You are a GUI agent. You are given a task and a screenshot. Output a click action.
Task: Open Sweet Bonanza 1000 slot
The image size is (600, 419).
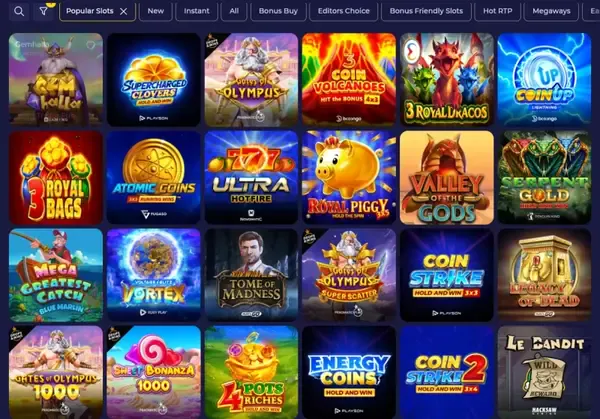[x=154, y=372]
